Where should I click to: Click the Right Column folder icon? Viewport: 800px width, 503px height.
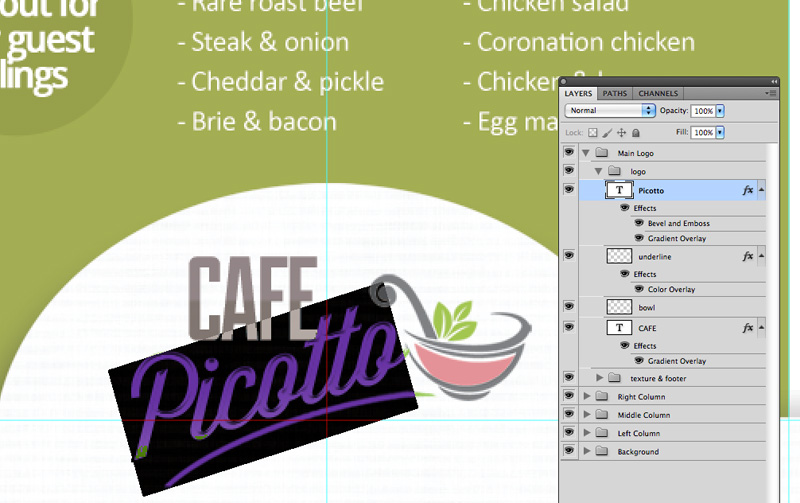(x=602, y=396)
